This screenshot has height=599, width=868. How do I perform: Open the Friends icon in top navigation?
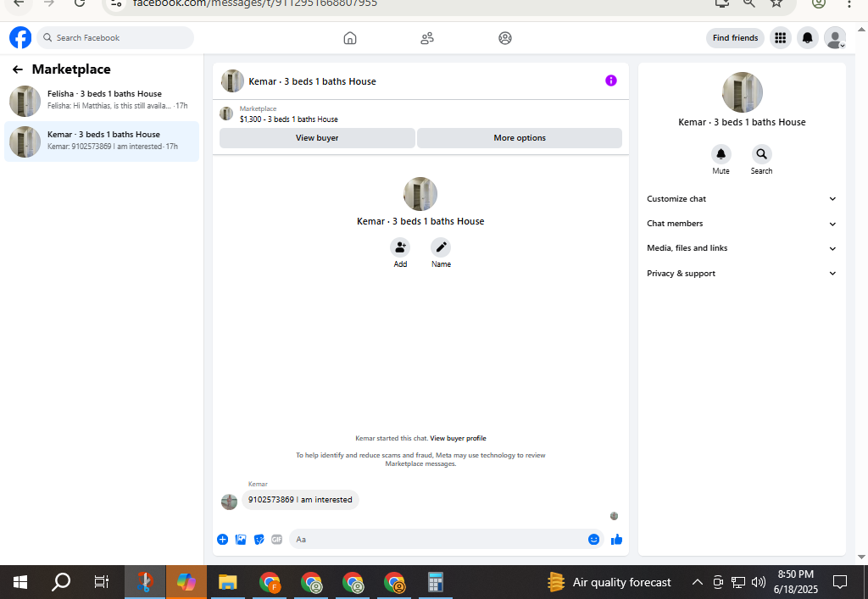tap(427, 38)
